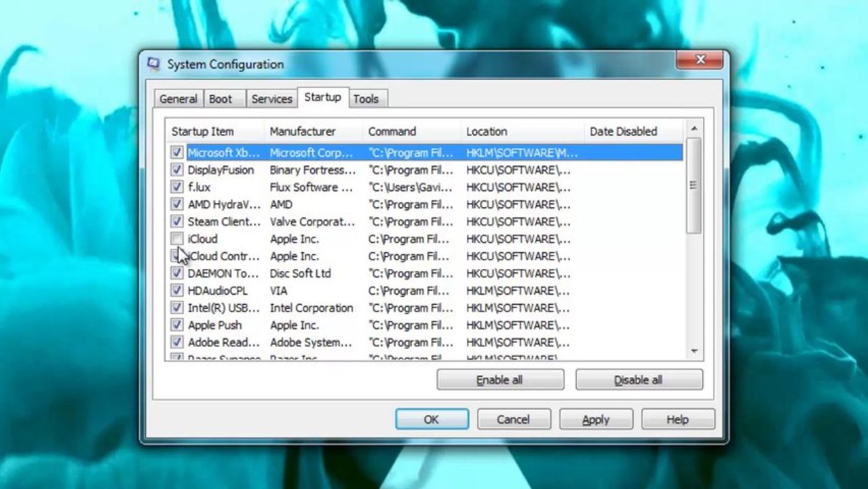868x489 pixels.
Task: Uncheck the Apple Push startup checkbox
Action: coord(177,325)
